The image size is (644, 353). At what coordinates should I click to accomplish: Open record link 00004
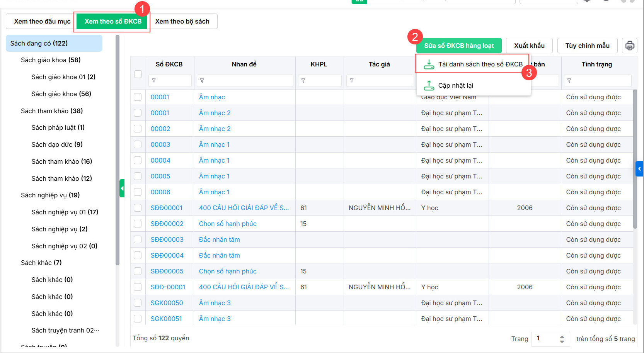(x=160, y=160)
